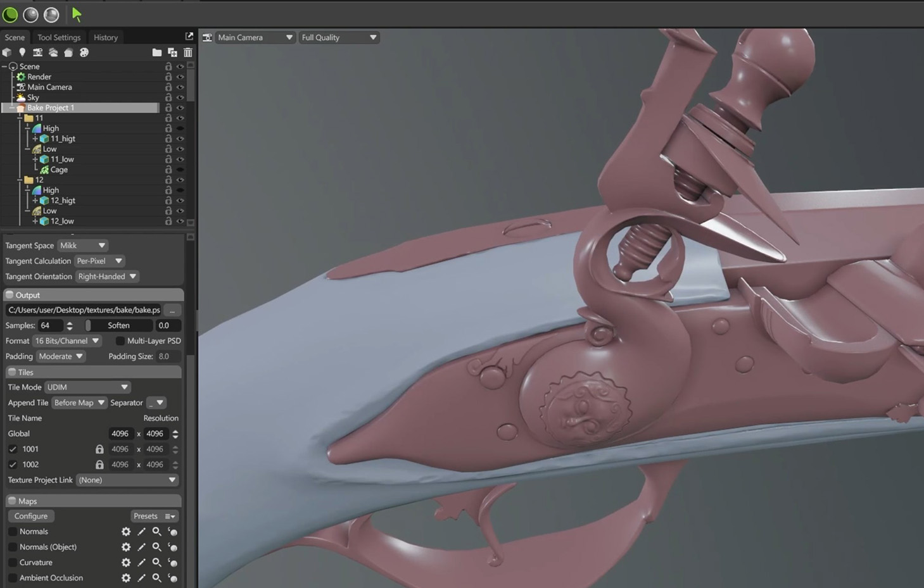Click the Configure maps button
The image size is (924, 588).
pyautogui.click(x=31, y=516)
